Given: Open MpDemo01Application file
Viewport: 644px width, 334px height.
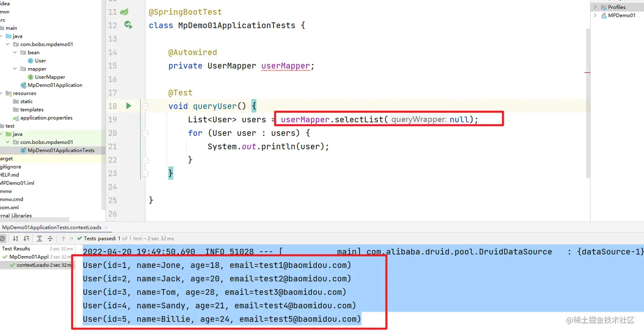Looking at the screenshot, I should point(55,85).
